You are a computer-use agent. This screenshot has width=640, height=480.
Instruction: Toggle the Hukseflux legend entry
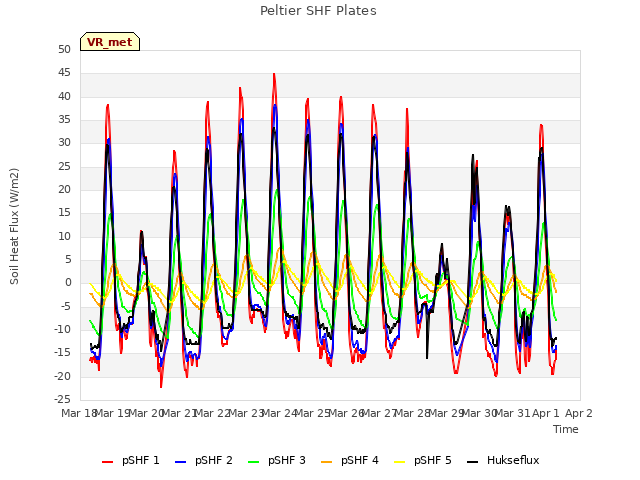pyautogui.click(x=503, y=460)
